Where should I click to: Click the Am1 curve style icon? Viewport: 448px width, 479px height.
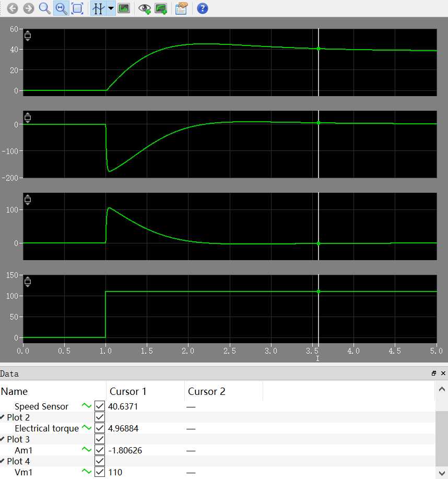click(x=87, y=449)
